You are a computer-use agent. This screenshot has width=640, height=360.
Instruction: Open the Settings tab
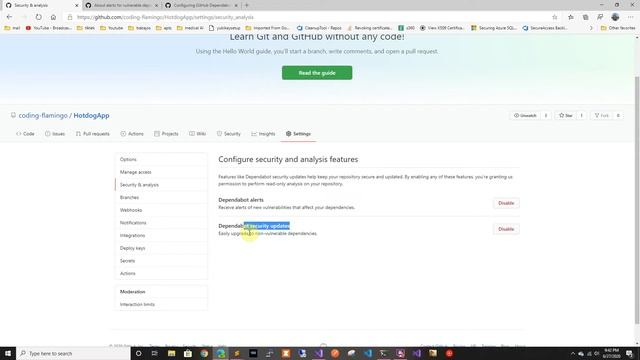(298, 133)
